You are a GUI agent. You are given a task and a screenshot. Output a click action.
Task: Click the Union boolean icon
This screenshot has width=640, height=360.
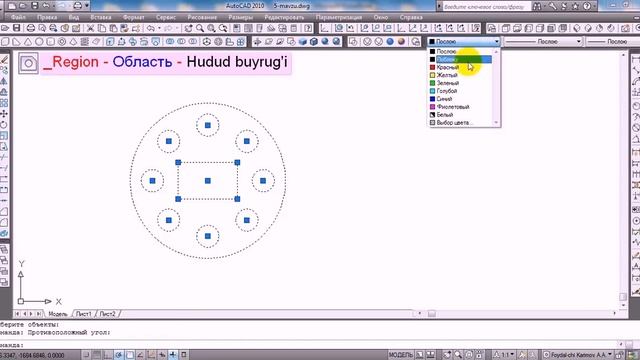coord(170,42)
